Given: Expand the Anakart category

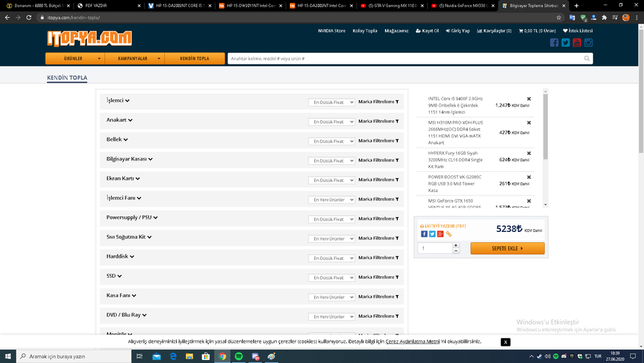Looking at the screenshot, I should (119, 120).
